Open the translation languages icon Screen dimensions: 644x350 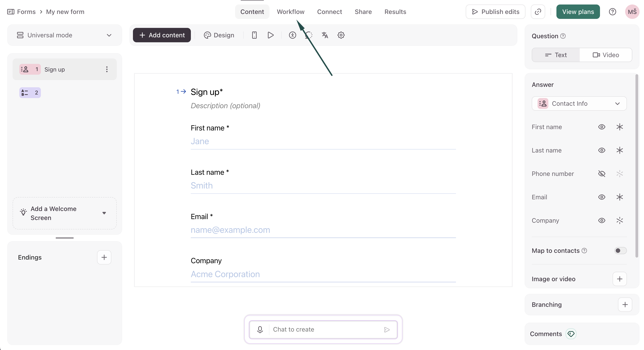(x=325, y=35)
